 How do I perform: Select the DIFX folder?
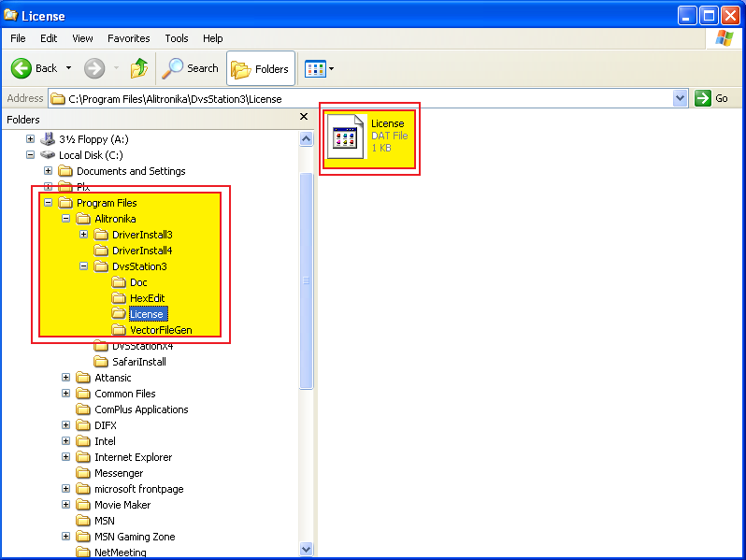coord(96,425)
